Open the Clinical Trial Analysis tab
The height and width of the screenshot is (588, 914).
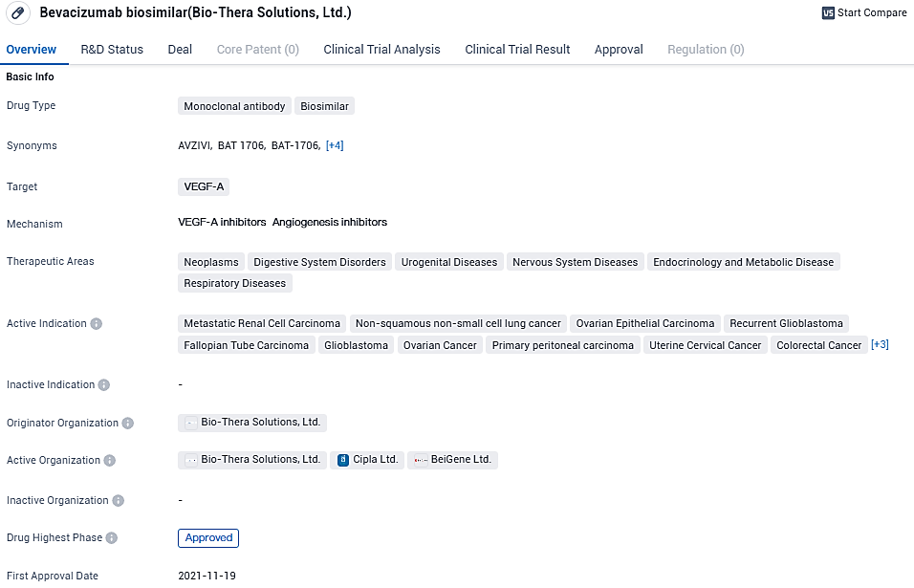[381, 50]
